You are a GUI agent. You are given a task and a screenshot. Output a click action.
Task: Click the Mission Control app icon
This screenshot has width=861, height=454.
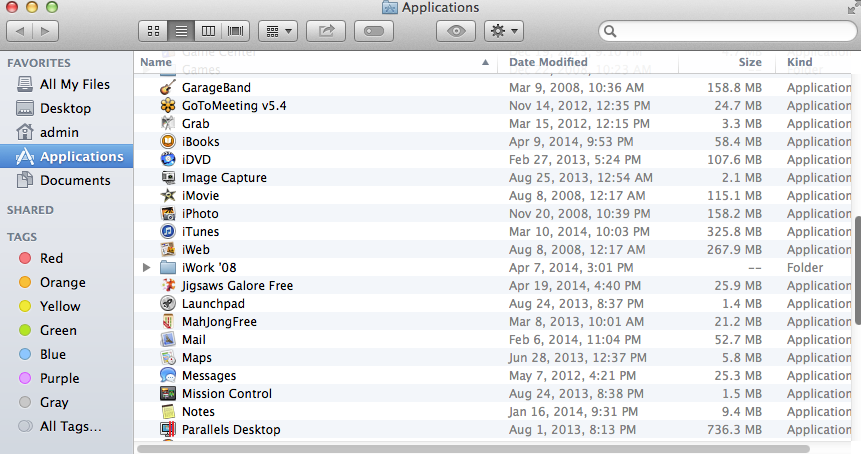(x=167, y=394)
